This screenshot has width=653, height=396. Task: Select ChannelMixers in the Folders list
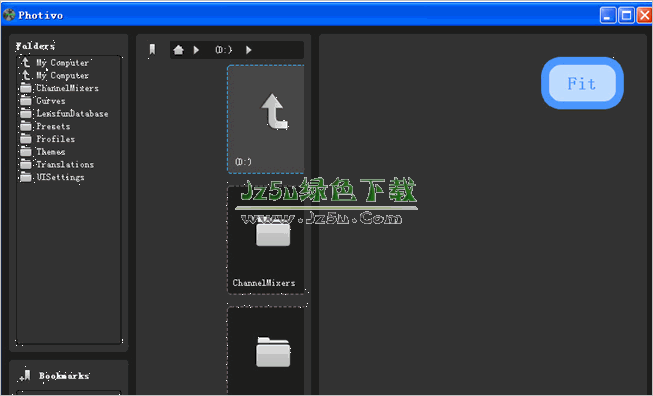point(67,88)
